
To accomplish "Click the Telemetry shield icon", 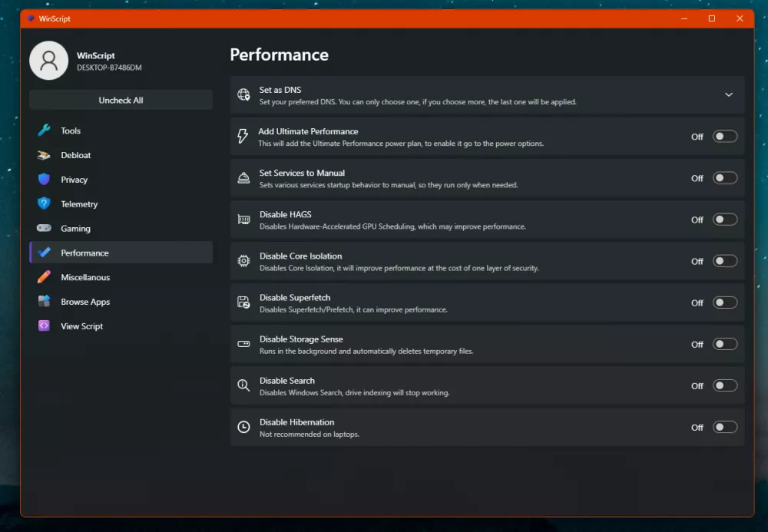I will [x=45, y=204].
